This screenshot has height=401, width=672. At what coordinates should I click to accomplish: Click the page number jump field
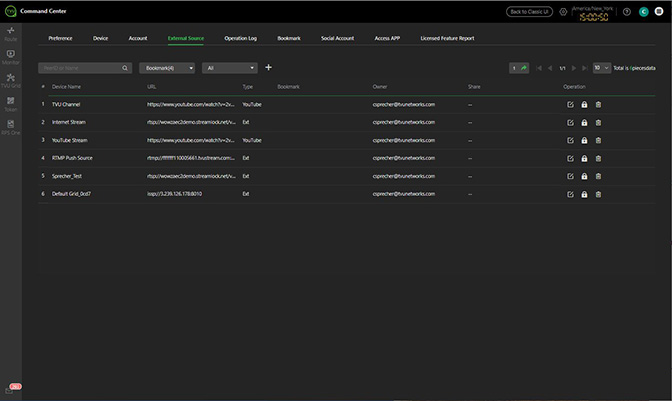coord(514,68)
